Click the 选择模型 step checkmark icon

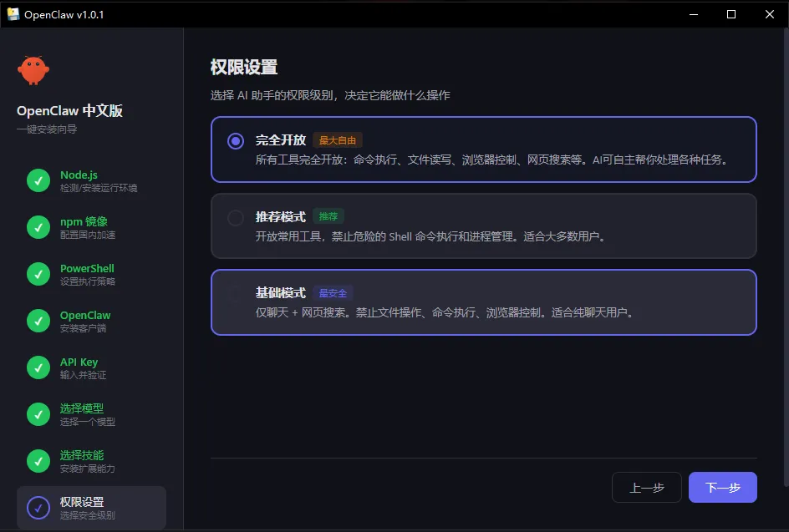click(38, 414)
